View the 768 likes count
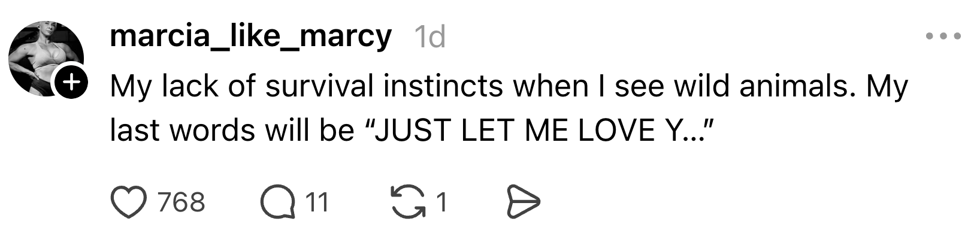Image resolution: width=980 pixels, height=248 pixels. click(181, 202)
